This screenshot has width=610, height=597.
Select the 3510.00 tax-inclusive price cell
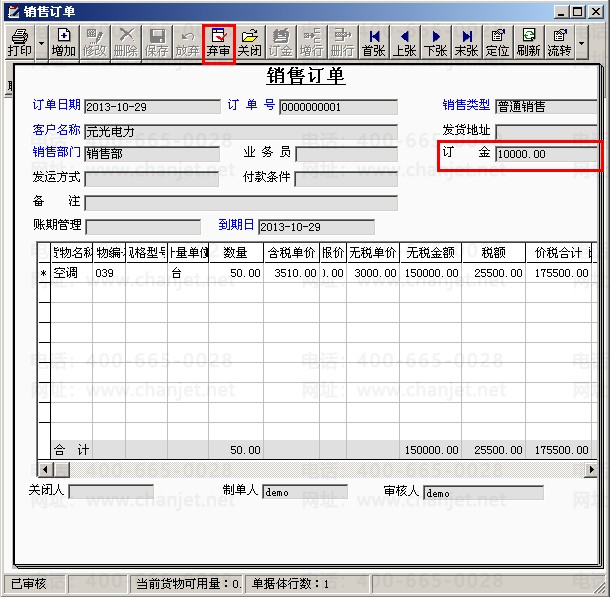[291, 273]
